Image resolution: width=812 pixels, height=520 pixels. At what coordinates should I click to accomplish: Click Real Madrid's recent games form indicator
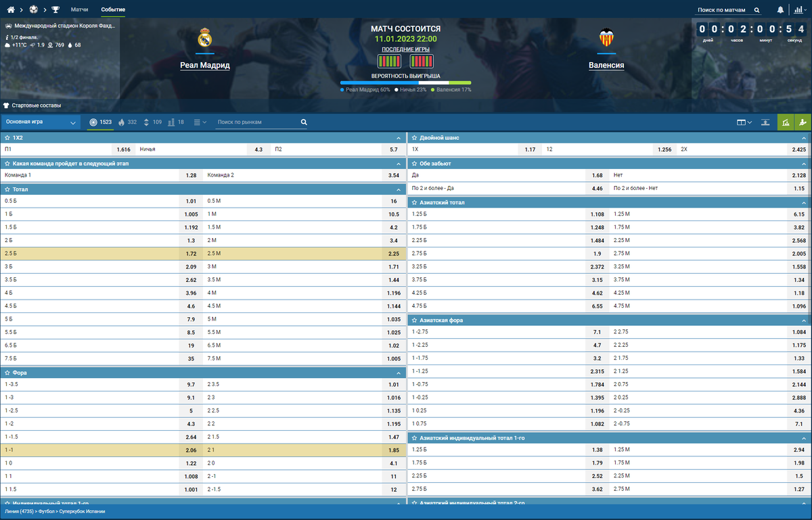389,62
